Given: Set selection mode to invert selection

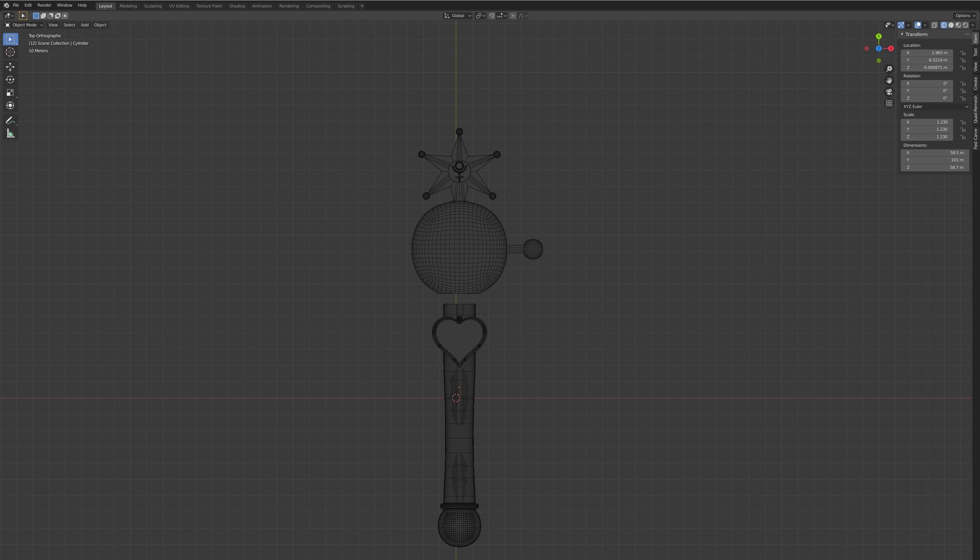Looking at the screenshot, I should (x=58, y=16).
